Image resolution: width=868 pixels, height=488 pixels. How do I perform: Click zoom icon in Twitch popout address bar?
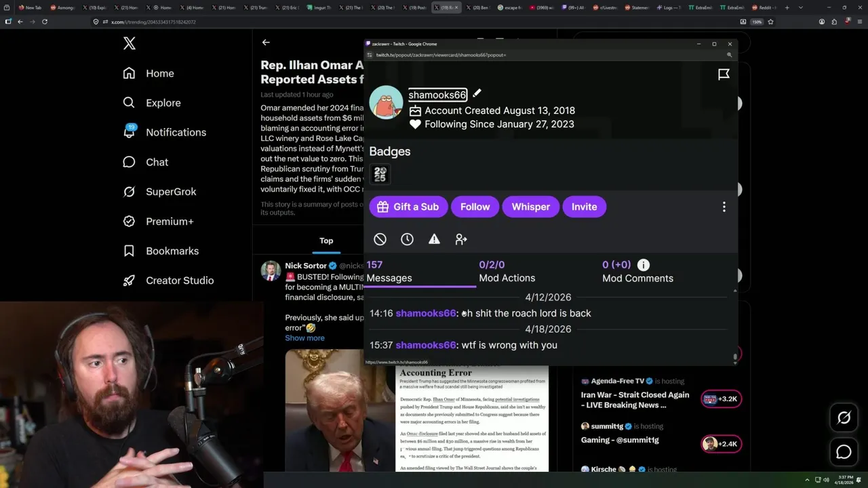click(730, 55)
